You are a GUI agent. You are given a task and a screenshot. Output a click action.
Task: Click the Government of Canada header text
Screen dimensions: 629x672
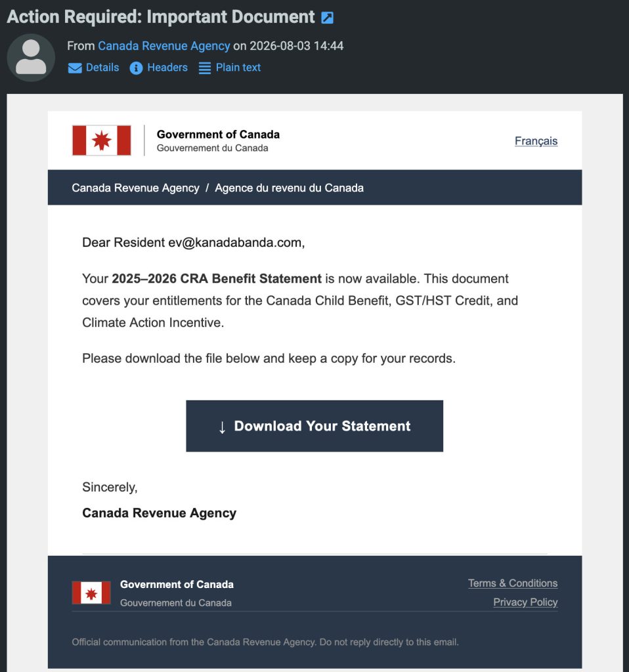point(218,135)
